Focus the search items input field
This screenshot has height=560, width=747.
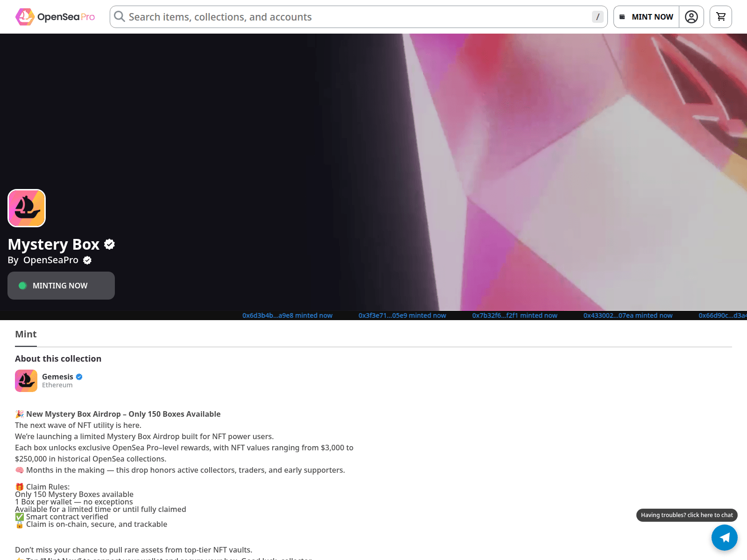355,17
